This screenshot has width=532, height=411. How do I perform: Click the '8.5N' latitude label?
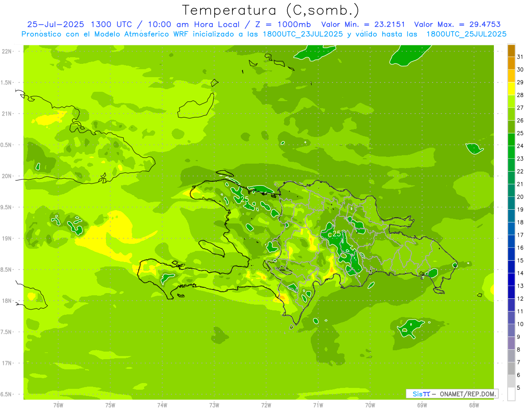point(7,270)
